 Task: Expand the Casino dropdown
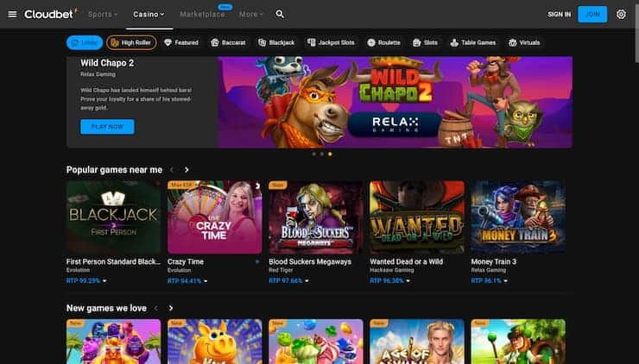coord(149,15)
